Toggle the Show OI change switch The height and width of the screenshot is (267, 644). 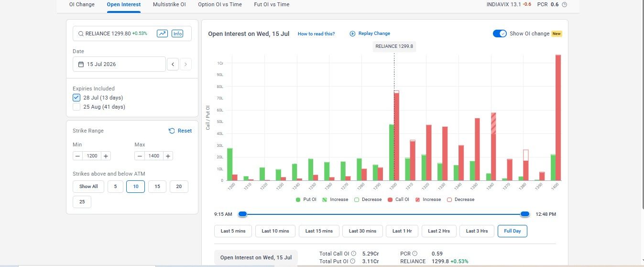[500, 33]
